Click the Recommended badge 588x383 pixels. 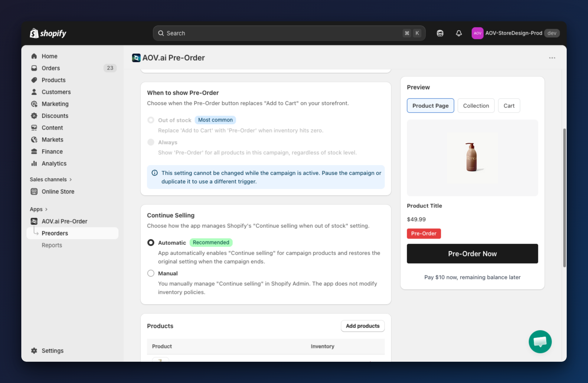click(x=211, y=243)
